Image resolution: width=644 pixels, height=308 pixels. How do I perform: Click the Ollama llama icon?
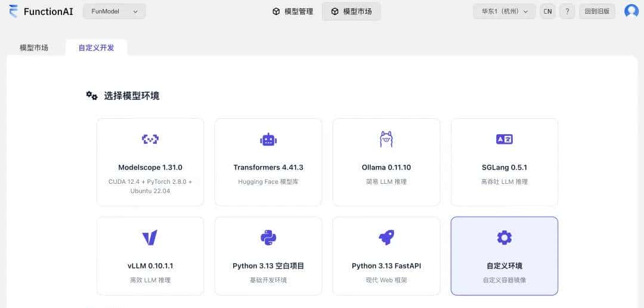click(x=386, y=140)
